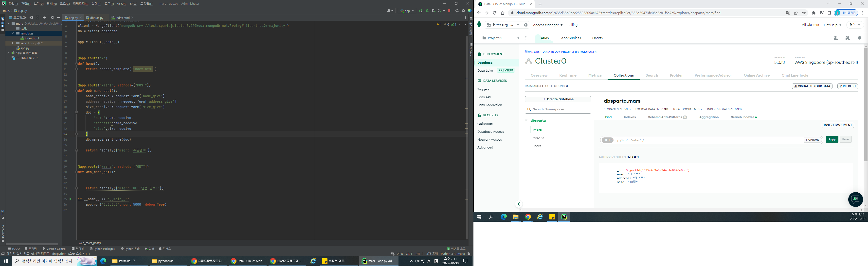The height and width of the screenshot is (266, 868).
Task: Reload the MongoDB Cloud page in Chrome
Action: (495, 13)
